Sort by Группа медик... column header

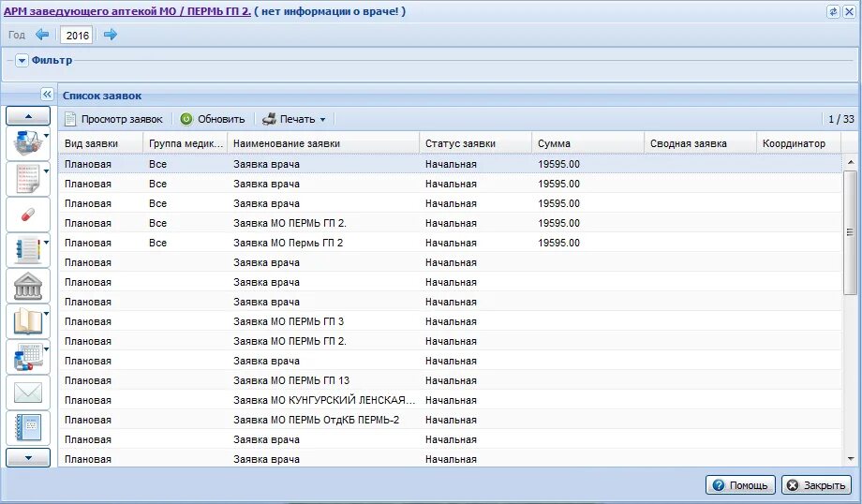[186, 143]
